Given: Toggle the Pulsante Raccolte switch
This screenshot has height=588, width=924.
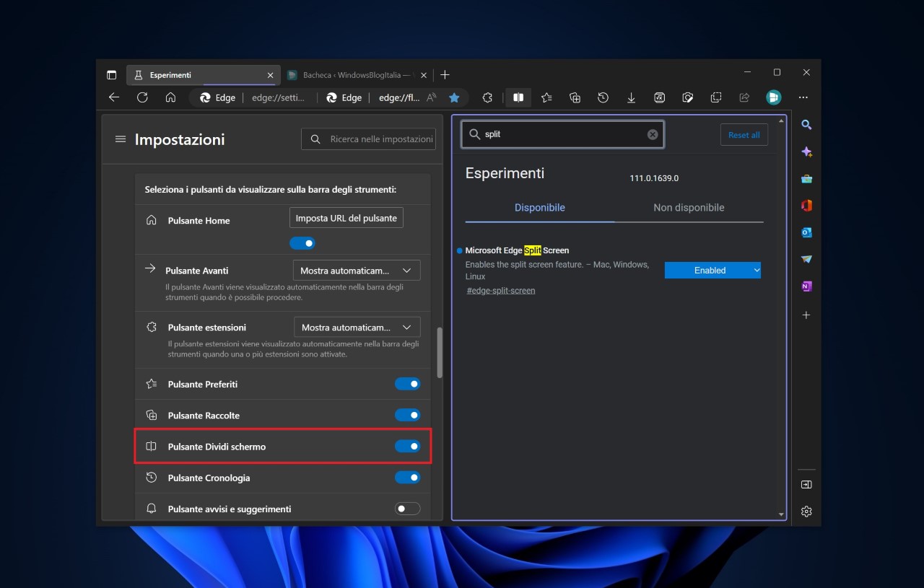Looking at the screenshot, I should (407, 415).
